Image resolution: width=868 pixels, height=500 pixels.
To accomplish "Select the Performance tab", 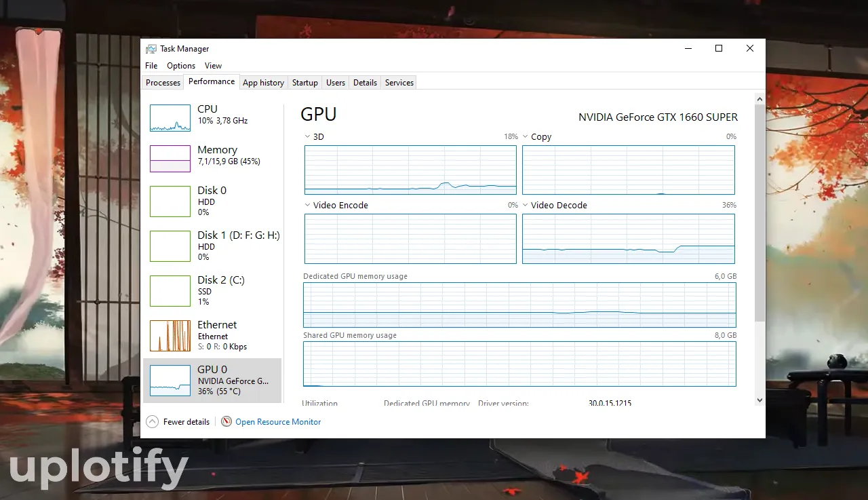I will pyautogui.click(x=212, y=81).
